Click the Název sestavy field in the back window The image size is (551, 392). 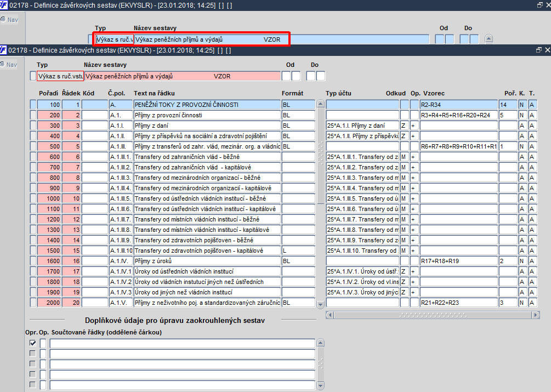281,39
